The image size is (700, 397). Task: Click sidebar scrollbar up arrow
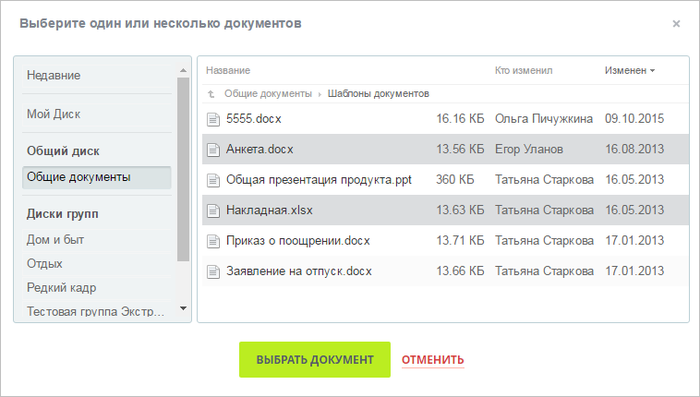(183, 71)
